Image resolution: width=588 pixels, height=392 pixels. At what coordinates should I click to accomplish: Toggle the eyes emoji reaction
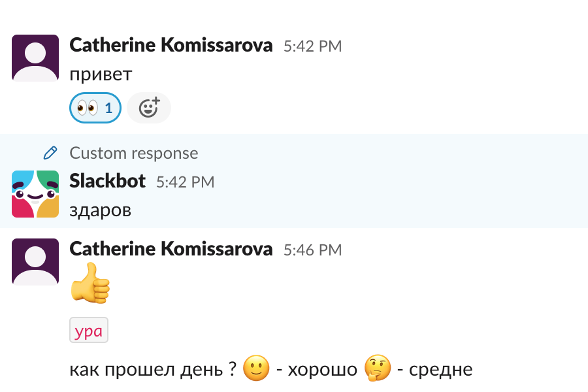click(x=95, y=108)
